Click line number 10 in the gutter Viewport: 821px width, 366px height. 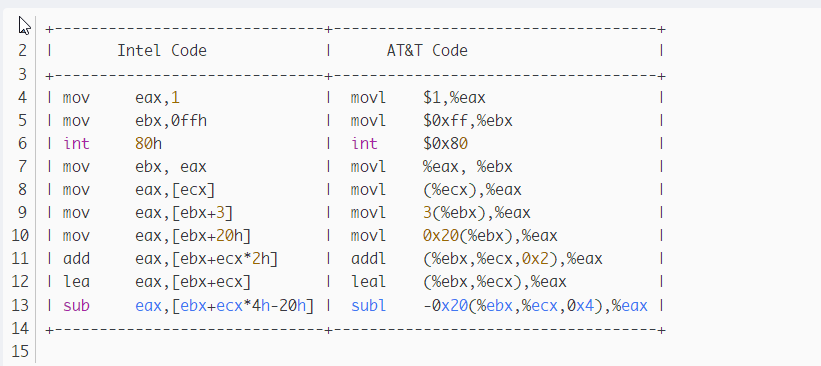[19, 236]
